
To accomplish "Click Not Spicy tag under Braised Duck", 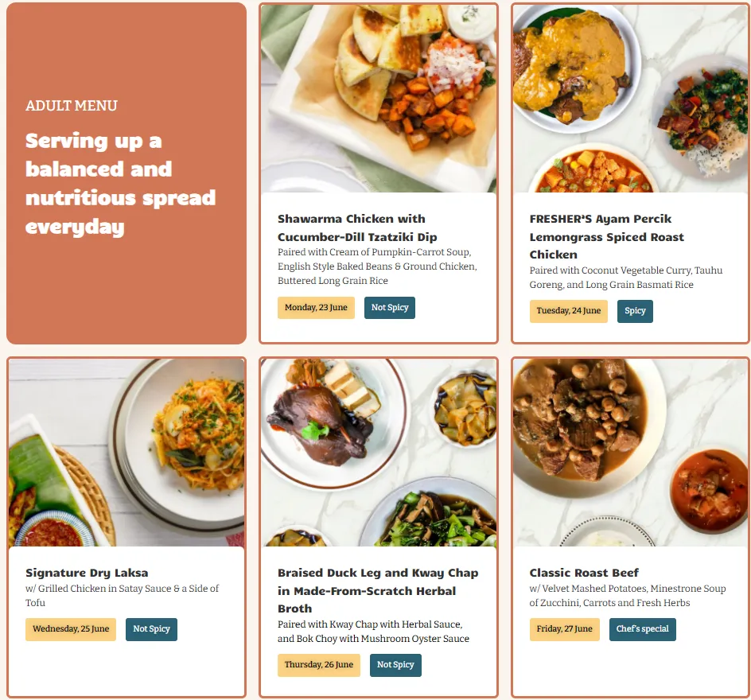I will tap(395, 664).
